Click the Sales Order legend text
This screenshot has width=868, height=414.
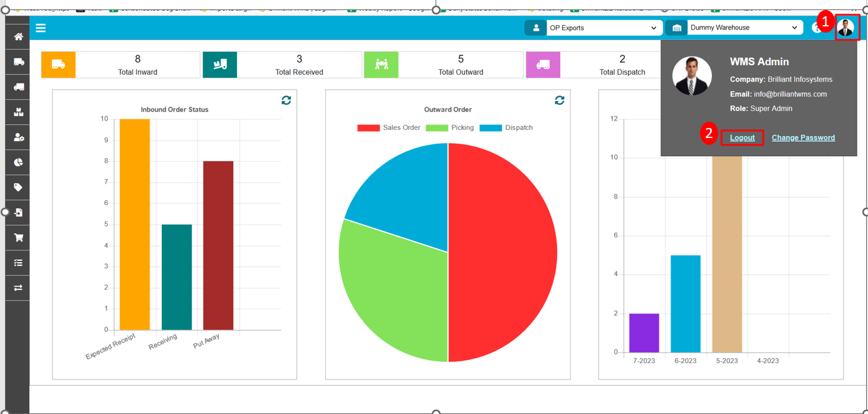coord(402,128)
